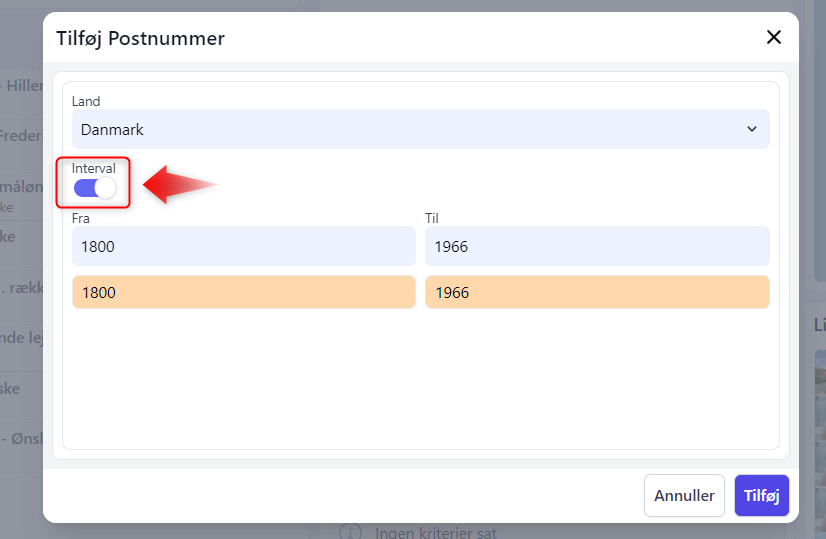Toggle the Interval switch off
826x539 pixels.
pos(95,188)
